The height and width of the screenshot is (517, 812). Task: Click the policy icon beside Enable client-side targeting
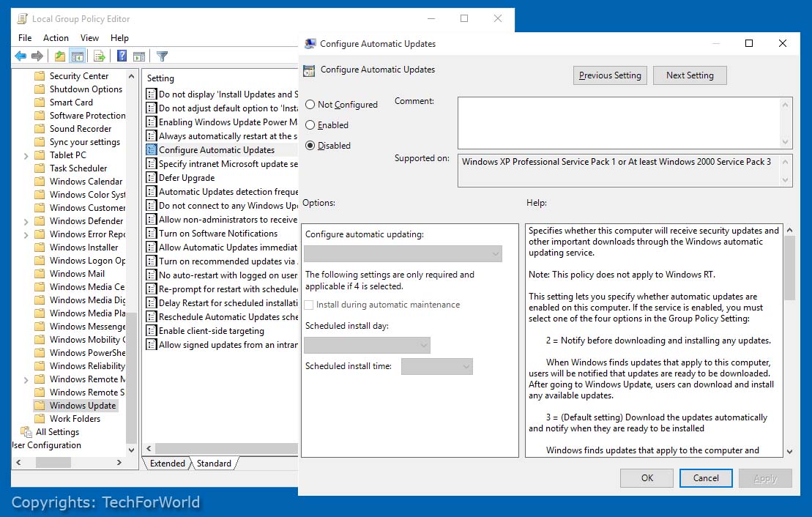point(152,331)
